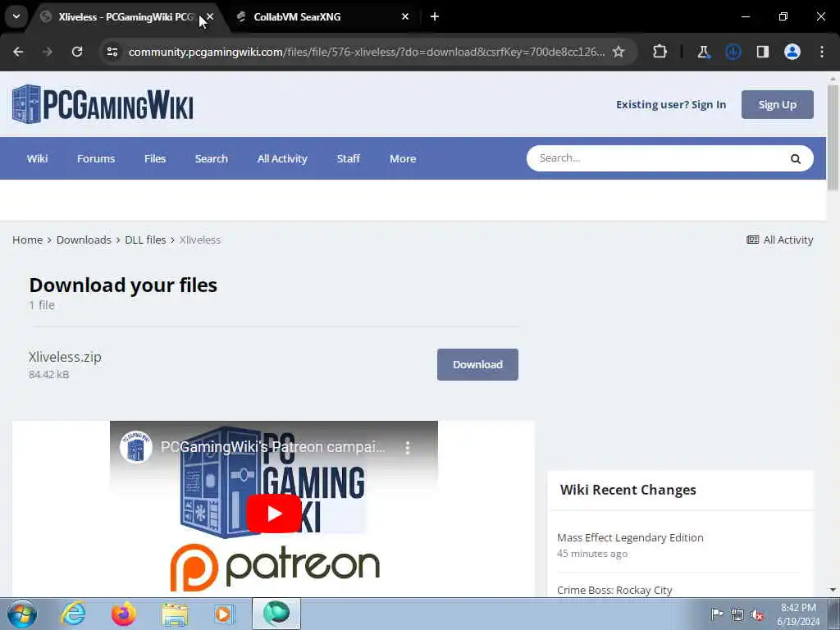Submit search with the magnifier icon
Screen dimensions: 840x630
tap(796, 158)
